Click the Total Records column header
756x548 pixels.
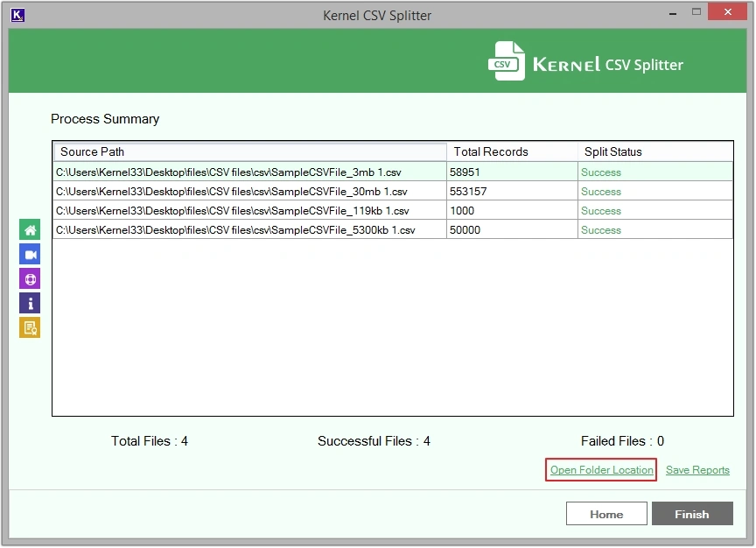(512, 152)
